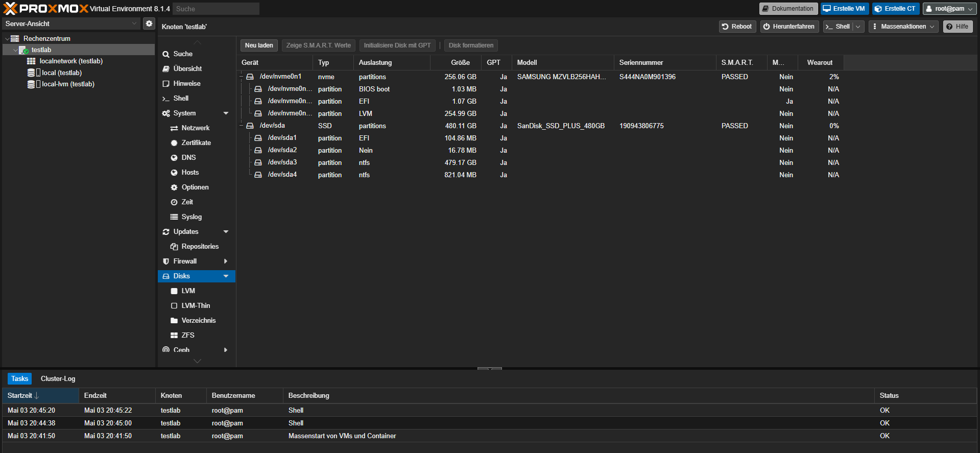The image size is (980, 453).
Task: Open the Massenaktionen dropdown
Action: click(903, 27)
